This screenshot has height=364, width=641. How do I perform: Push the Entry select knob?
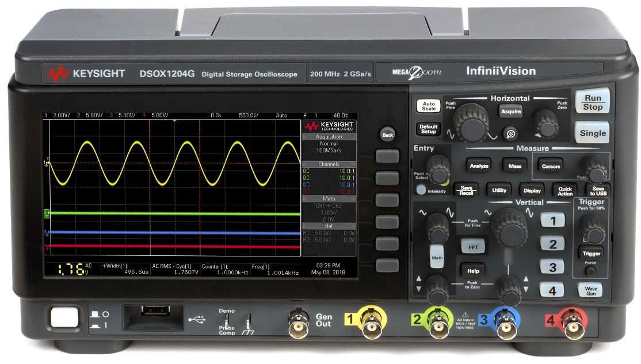(x=438, y=169)
